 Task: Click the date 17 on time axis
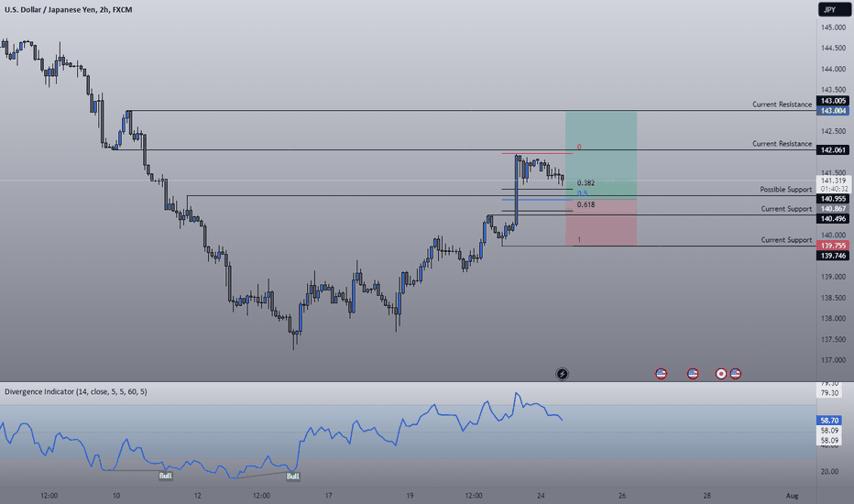click(328, 496)
